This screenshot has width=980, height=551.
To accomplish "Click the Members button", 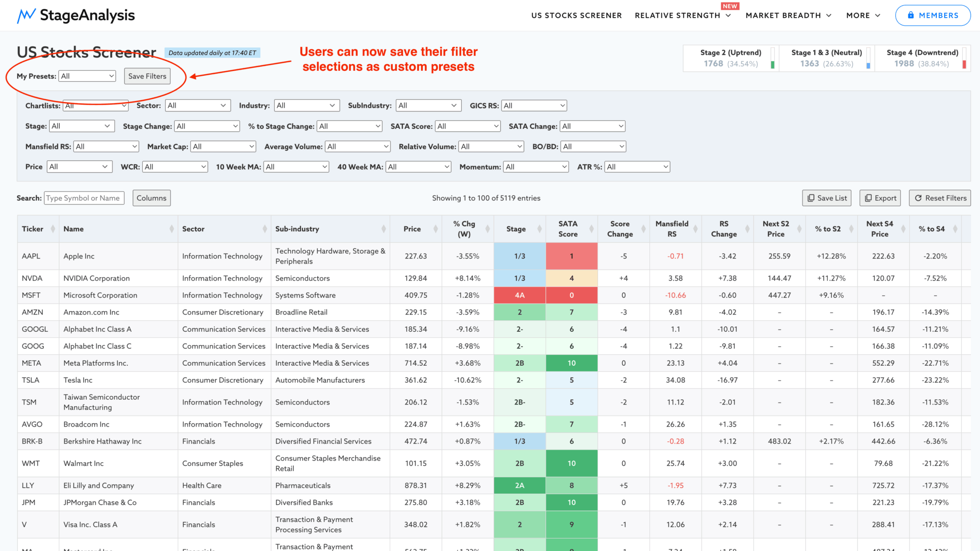I will point(933,15).
